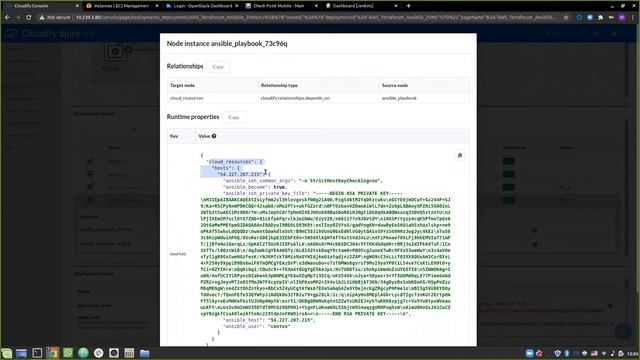Copy the runtime properties JSON with clipboard icon

pos(460,156)
